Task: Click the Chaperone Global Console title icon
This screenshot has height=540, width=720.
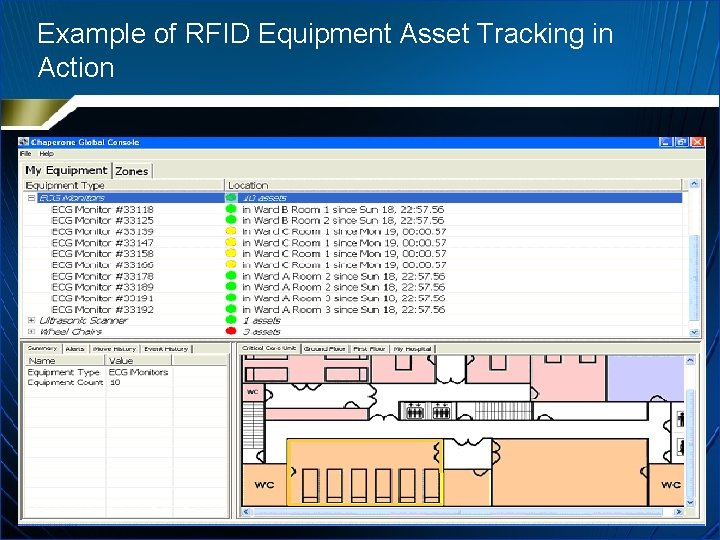Action: [x=24, y=142]
